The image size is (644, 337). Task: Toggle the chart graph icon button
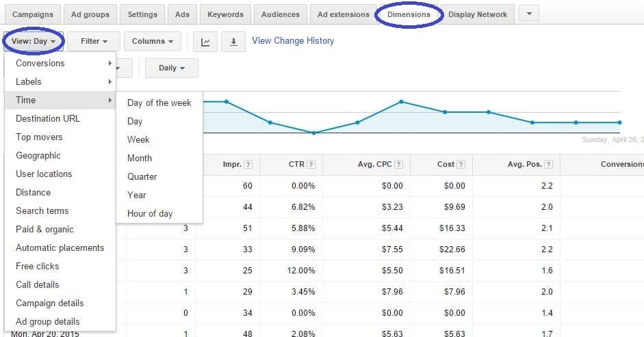(205, 42)
